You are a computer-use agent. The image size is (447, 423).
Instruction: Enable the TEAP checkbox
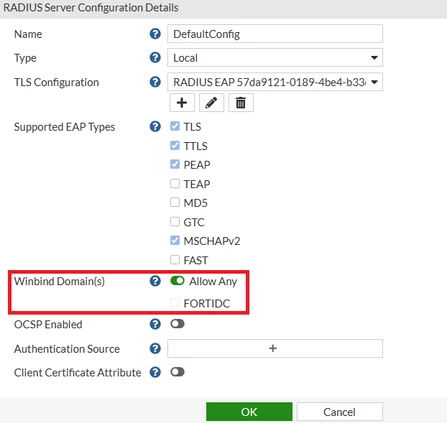point(175,183)
